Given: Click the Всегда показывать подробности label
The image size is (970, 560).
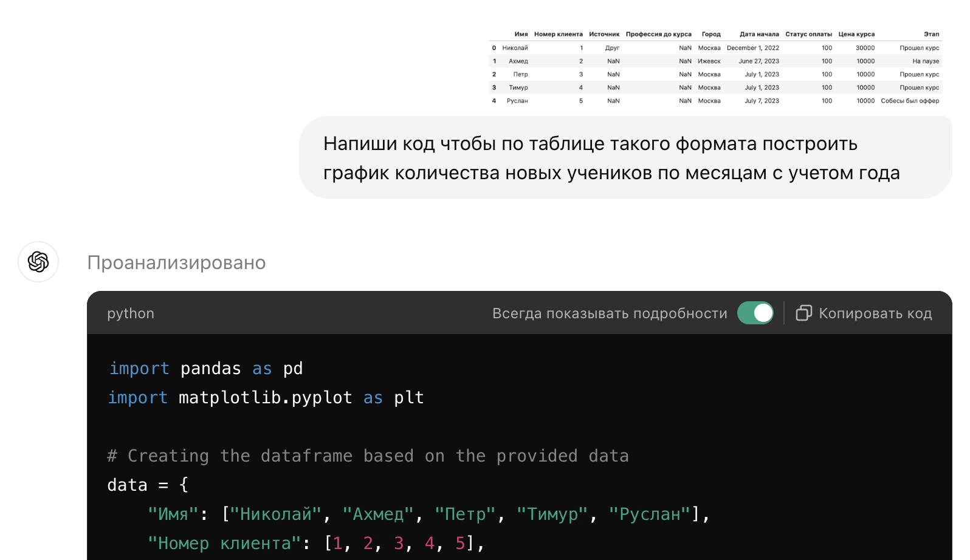Looking at the screenshot, I should pyautogui.click(x=610, y=313).
